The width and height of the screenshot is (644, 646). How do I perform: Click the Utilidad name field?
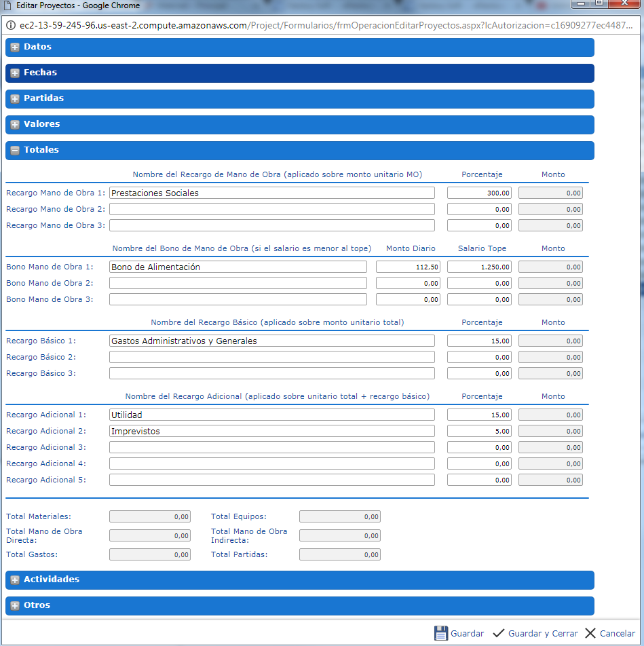272,415
